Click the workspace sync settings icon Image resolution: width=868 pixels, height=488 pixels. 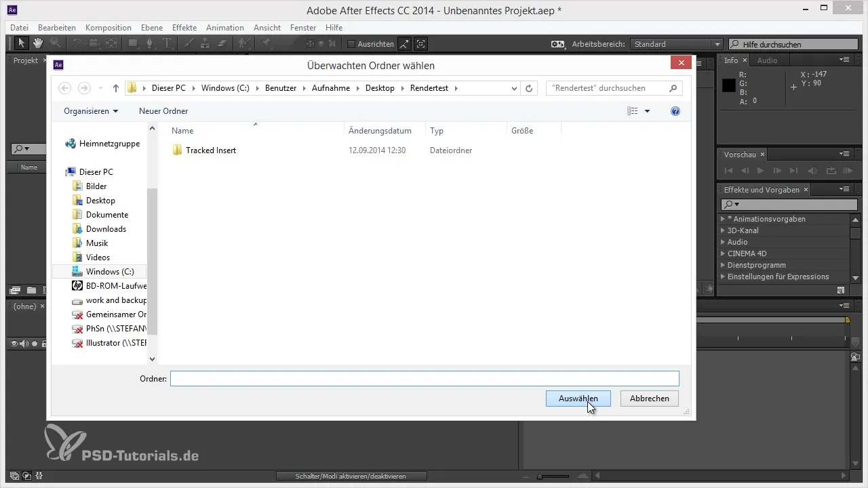558,44
